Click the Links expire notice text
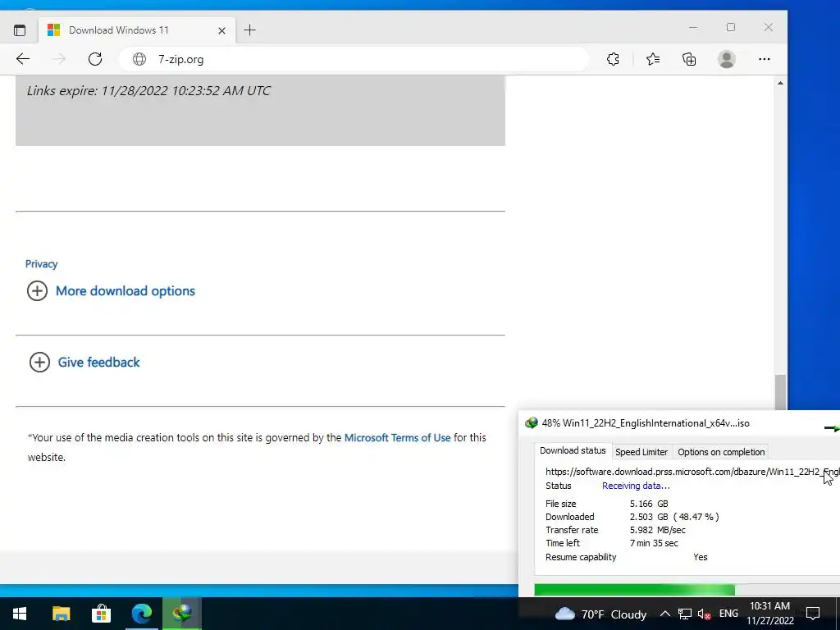This screenshot has height=630, width=840. coord(148,90)
